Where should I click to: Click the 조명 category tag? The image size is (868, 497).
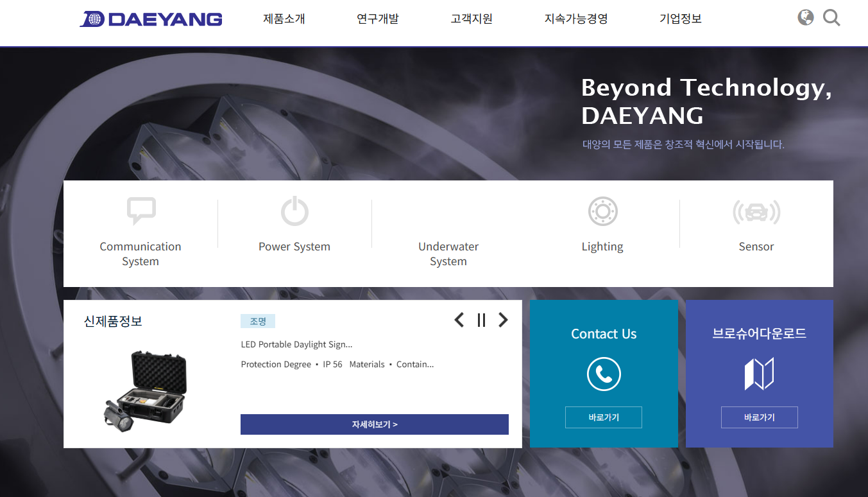pyautogui.click(x=258, y=321)
